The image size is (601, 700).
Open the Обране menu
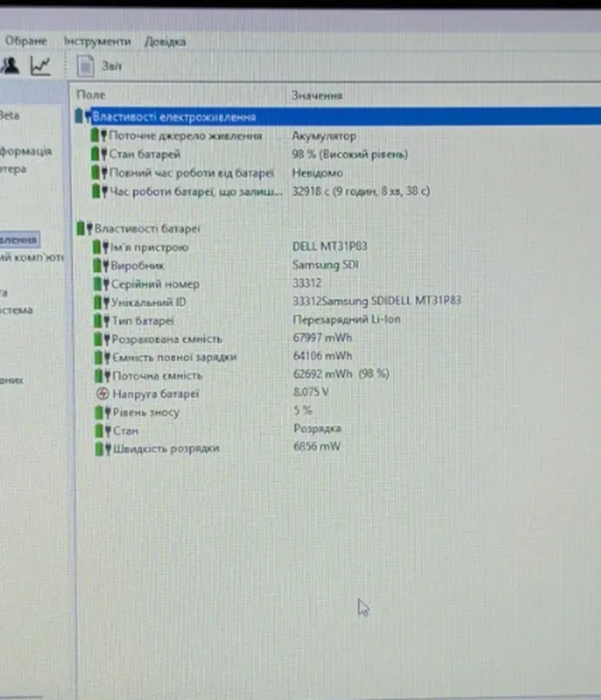26,41
